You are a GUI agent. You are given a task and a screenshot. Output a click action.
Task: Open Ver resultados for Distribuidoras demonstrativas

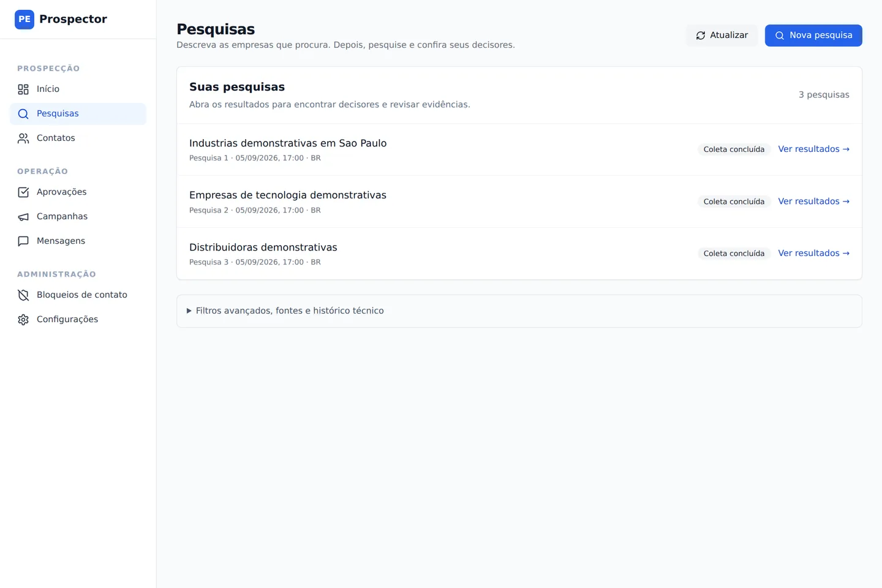point(813,253)
